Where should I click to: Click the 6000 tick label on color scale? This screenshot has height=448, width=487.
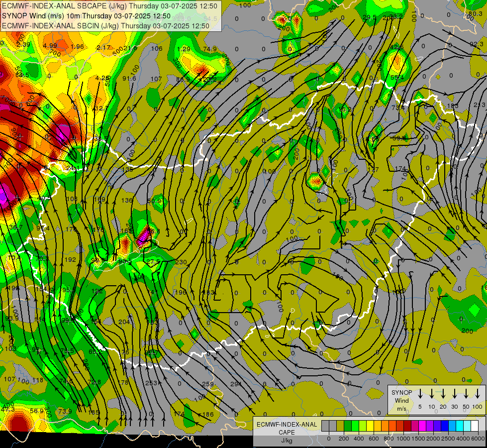tap(478, 439)
